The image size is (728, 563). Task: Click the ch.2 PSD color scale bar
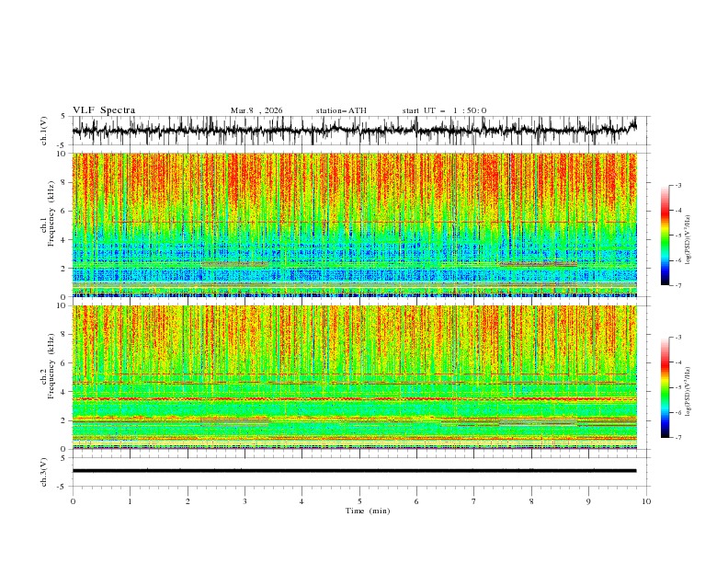pyautogui.click(x=665, y=387)
